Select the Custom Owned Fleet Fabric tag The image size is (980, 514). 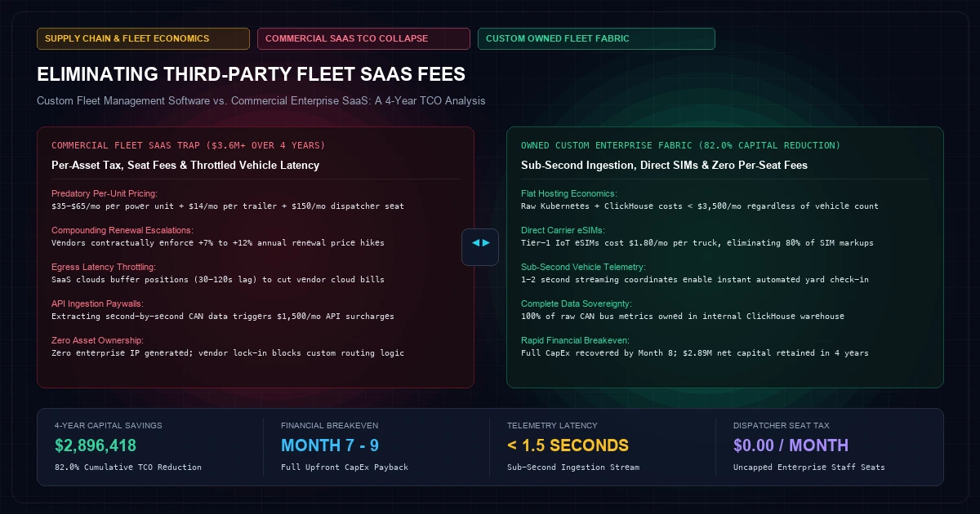click(x=596, y=38)
